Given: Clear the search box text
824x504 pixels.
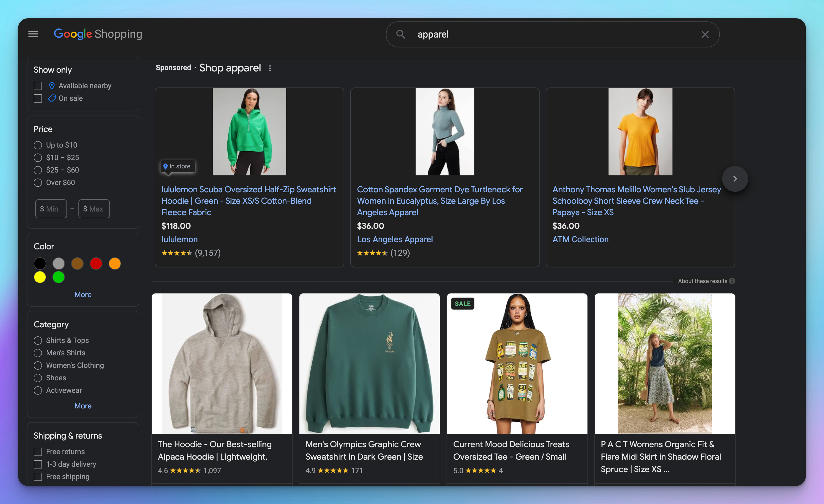Looking at the screenshot, I should click(x=705, y=34).
